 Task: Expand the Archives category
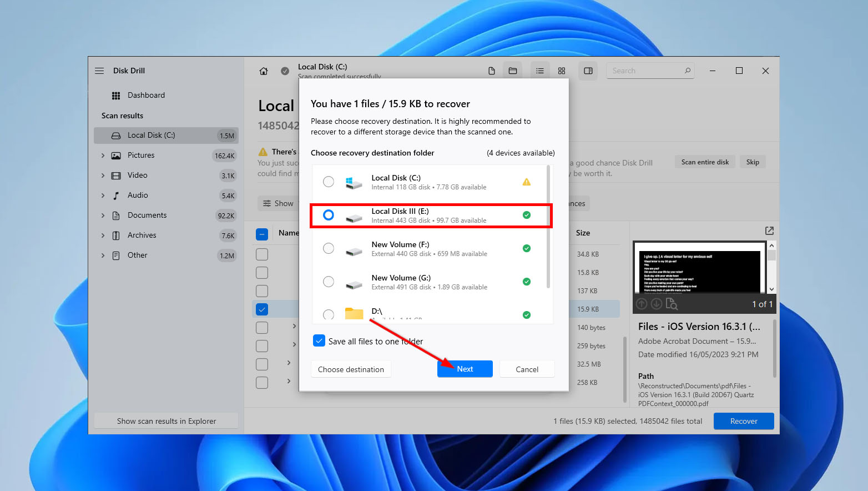[x=103, y=236]
